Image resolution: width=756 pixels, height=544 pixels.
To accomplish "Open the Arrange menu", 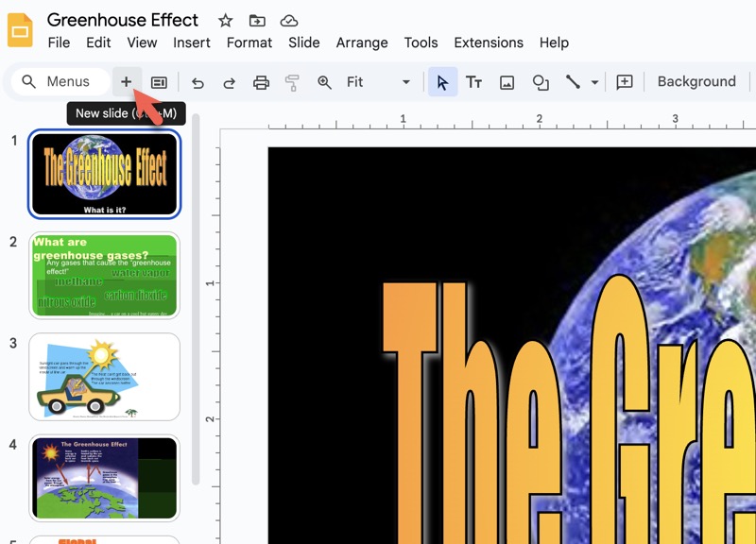I will (x=362, y=42).
